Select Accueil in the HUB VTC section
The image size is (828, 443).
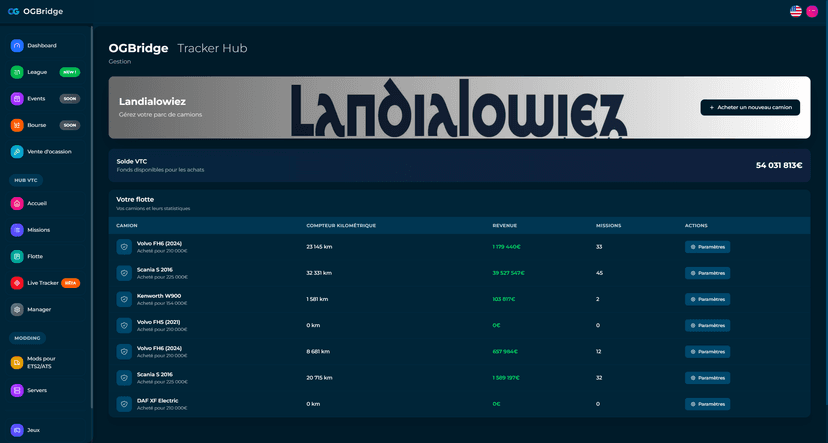[x=37, y=203]
